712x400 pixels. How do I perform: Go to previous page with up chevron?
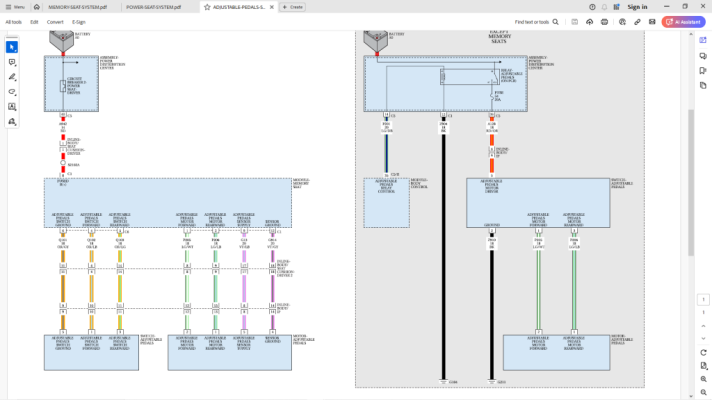click(703, 326)
